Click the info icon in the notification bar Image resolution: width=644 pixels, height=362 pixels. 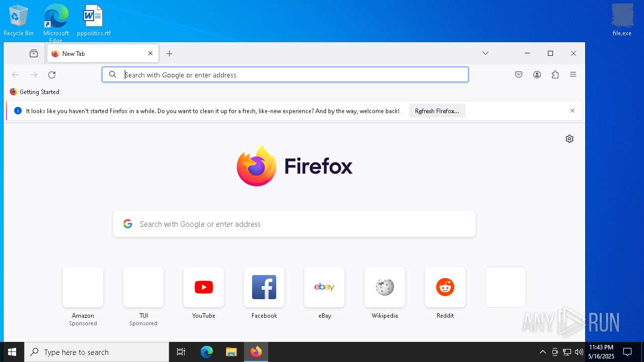tap(18, 111)
